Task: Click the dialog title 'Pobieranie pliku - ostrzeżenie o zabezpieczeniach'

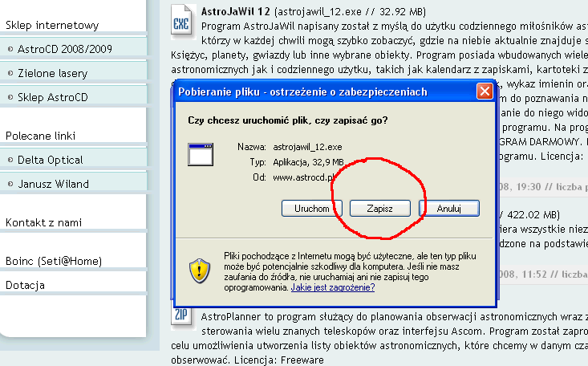Action: point(302,92)
